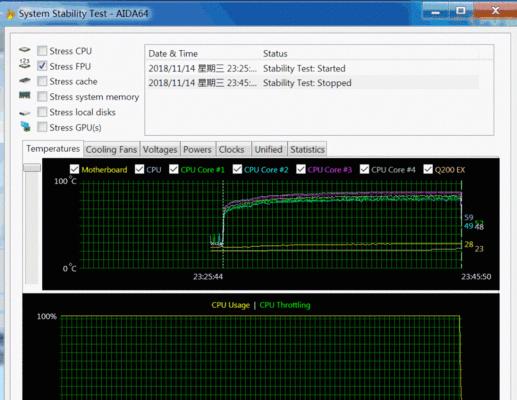Switch to the Temperatures tab

[53, 149]
